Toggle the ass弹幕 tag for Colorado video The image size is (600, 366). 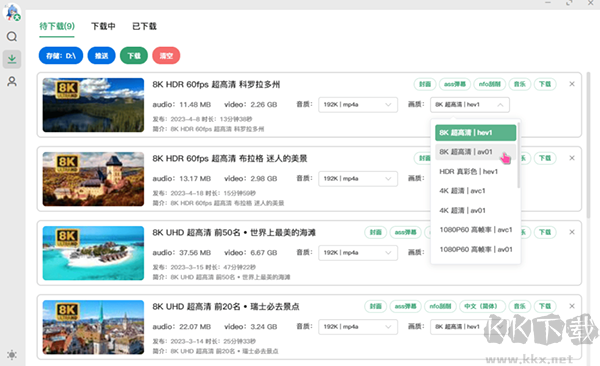pos(455,84)
